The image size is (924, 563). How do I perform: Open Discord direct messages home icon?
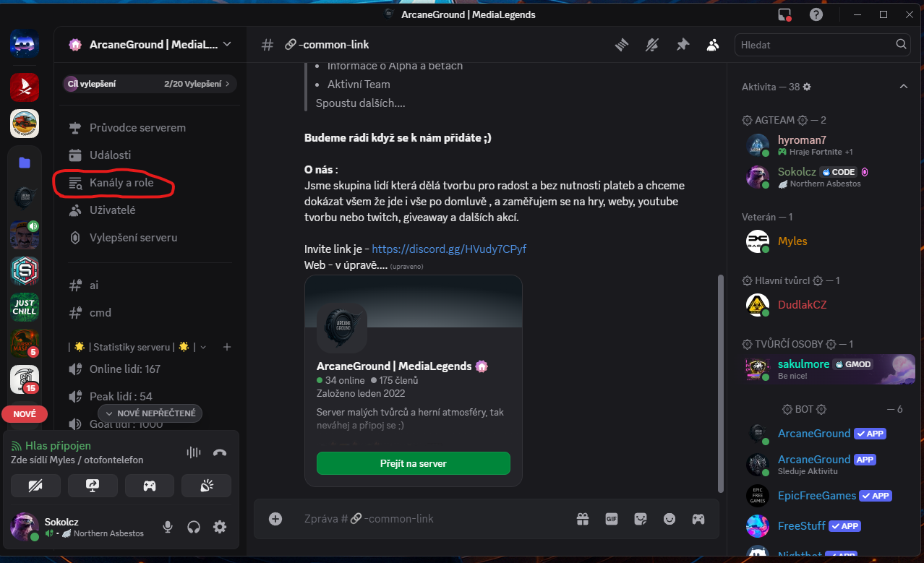pyautogui.click(x=25, y=44)
